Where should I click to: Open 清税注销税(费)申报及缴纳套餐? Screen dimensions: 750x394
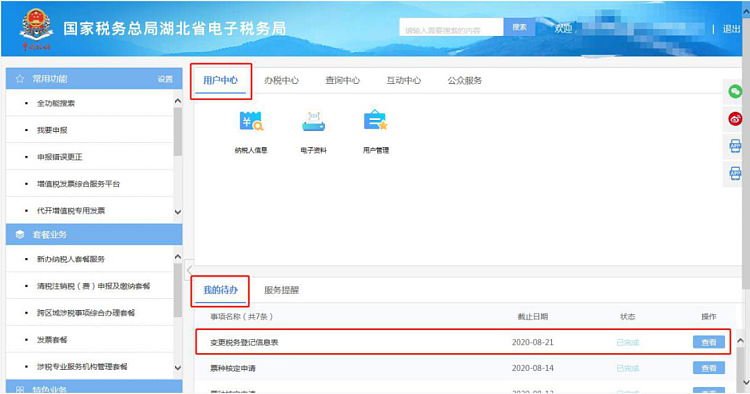93,286
